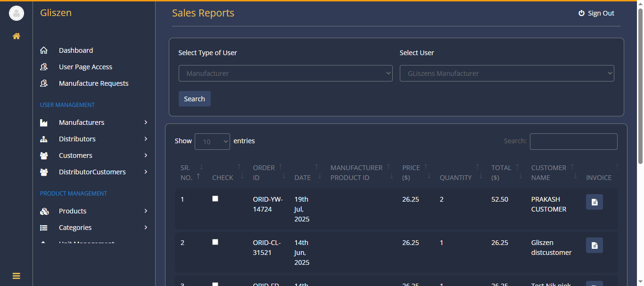644x286 pixels.
Task: Select DistributorCustomers in the sidebar
Action: pyautogui.click(x=92, y=172)
